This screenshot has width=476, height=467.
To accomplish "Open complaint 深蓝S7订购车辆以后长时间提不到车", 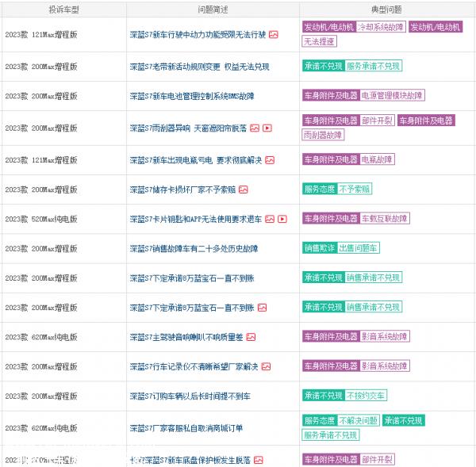I will click(190, 396).
